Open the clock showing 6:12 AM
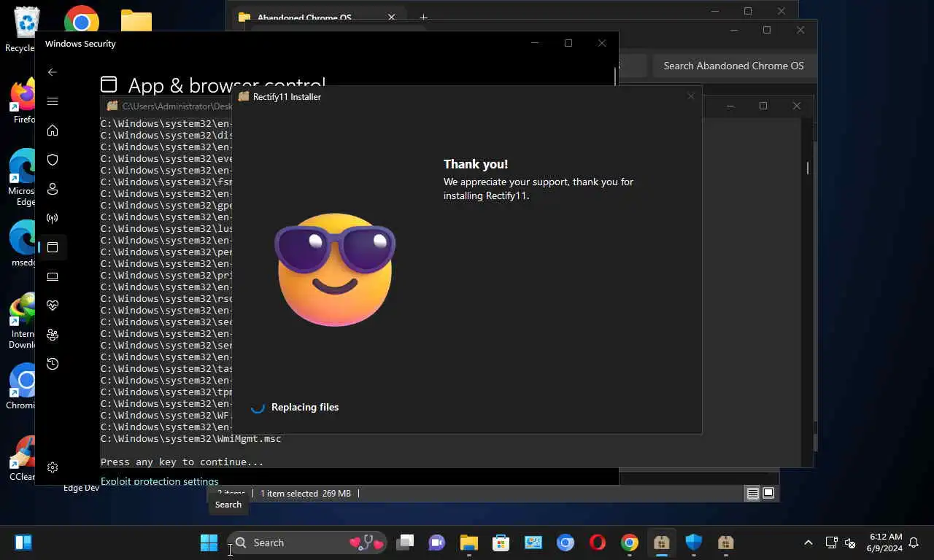 pos(884,542)
